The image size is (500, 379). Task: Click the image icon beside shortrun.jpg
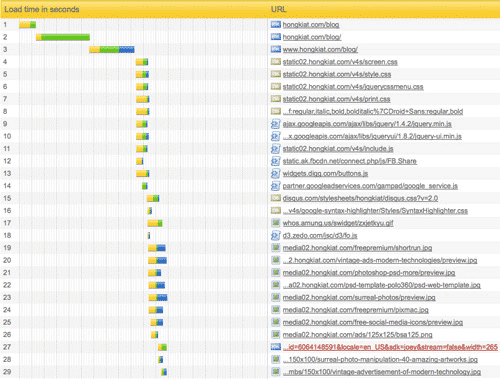pos(276,248)
